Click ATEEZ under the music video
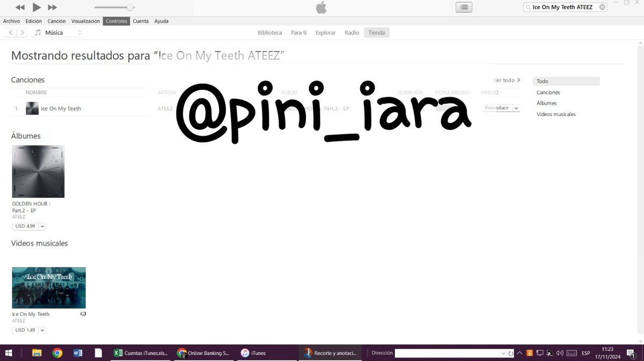Viewport: 644px width, 361px height. click(19, 321)
